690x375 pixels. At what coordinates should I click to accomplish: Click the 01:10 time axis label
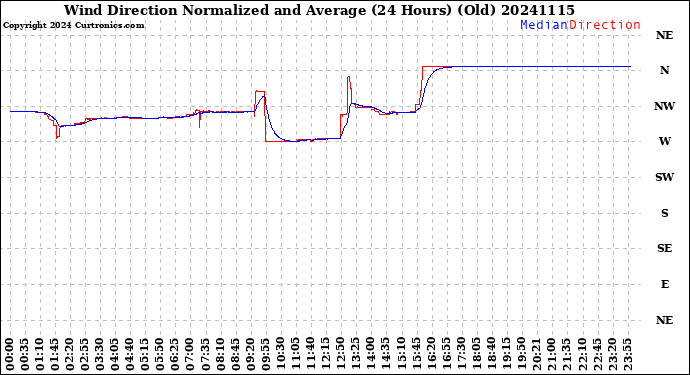tap(40, 355)
